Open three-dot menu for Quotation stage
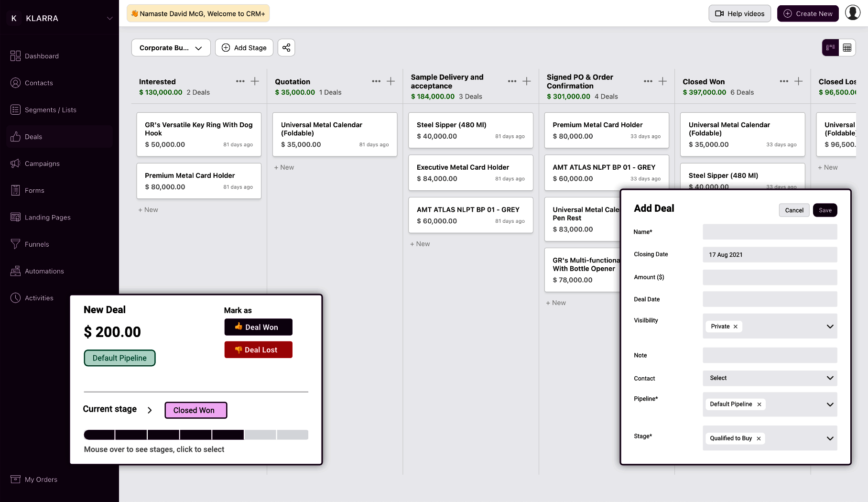Image resolution: width=868 pixels, height=502 pixels. (376, 81)
